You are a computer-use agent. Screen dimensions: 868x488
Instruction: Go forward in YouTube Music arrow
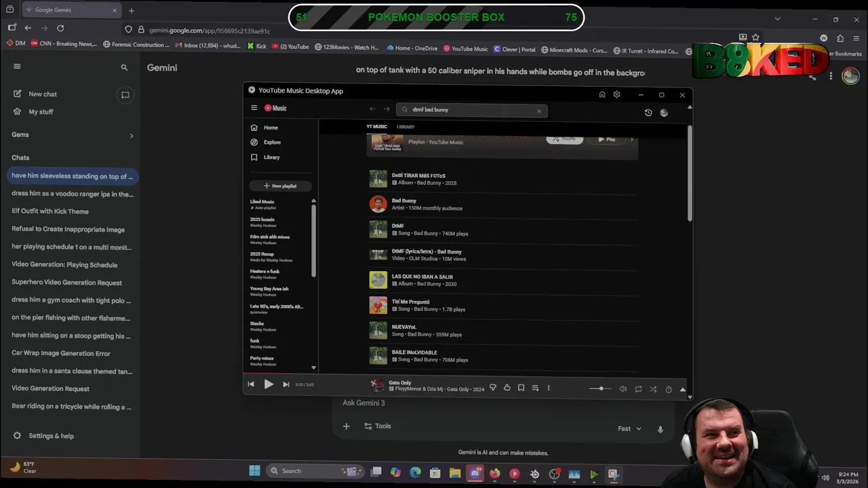coord(387,109)
